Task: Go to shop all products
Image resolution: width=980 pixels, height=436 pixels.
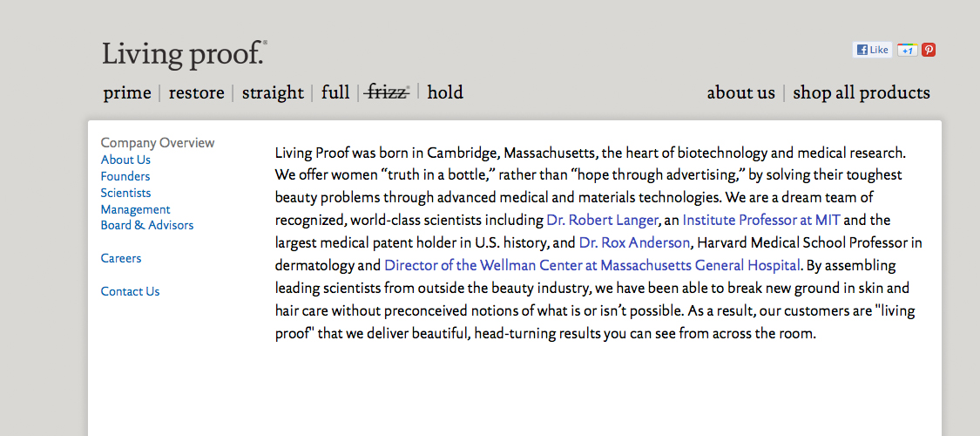Action: coord(861,92)
